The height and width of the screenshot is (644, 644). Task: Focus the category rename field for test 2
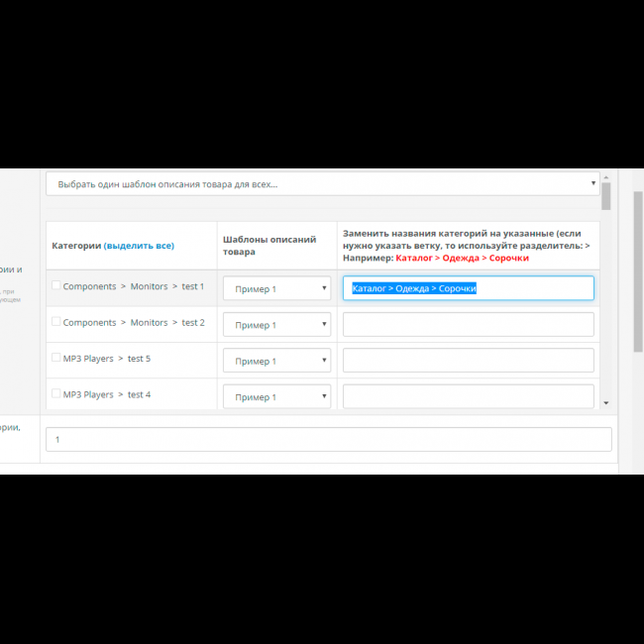point(468,325)
